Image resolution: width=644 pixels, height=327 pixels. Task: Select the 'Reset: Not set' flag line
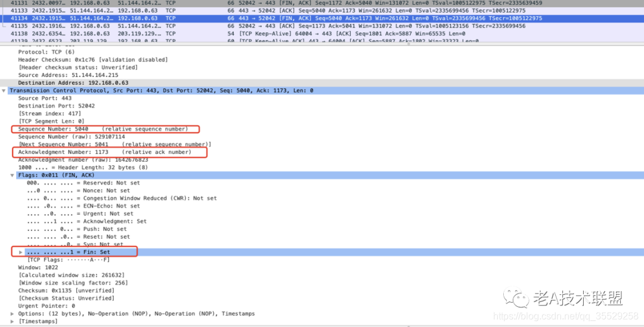pos(79,237)
